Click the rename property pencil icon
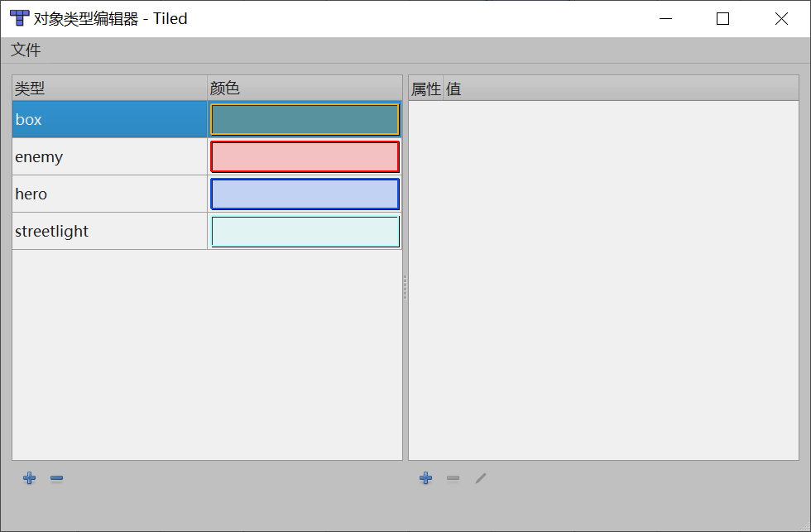Viewport: 811px width, 532px height. (481, 477)
